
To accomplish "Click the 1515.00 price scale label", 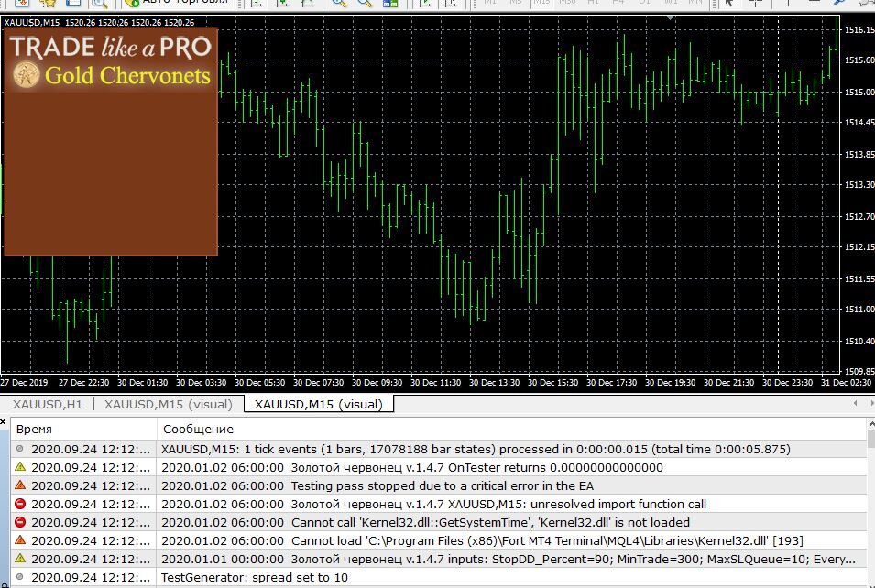I will click(859, 92).
